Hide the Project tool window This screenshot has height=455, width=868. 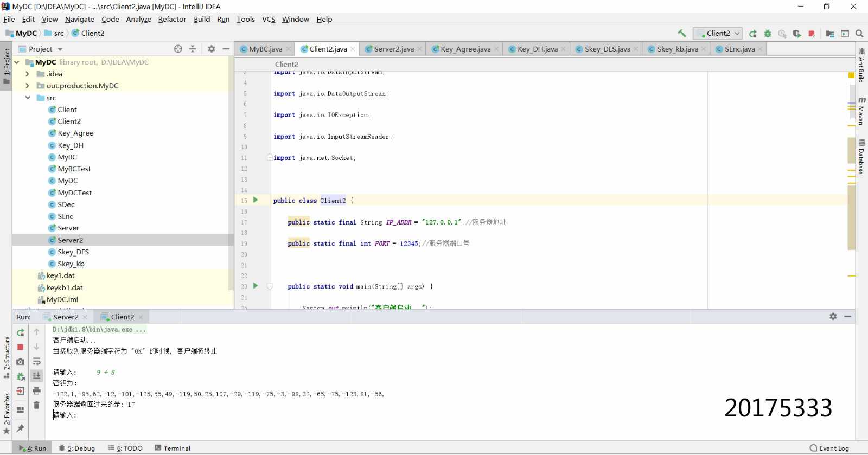click(226, 49)
